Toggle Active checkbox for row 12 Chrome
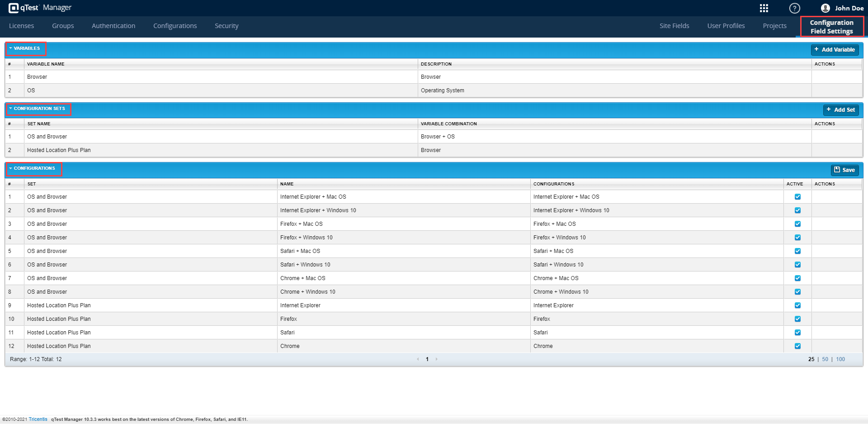This screenshot has width=868, height=424. 797,346
